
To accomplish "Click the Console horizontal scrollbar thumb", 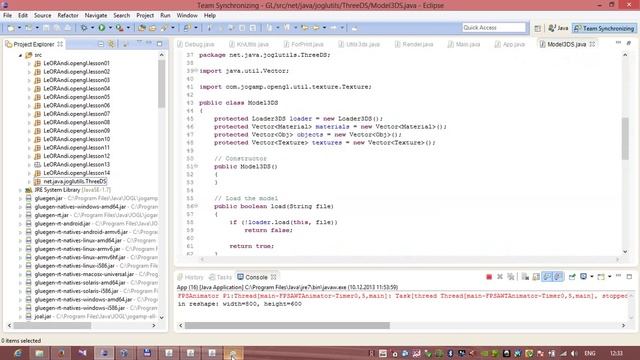I will tap(287, 325).
